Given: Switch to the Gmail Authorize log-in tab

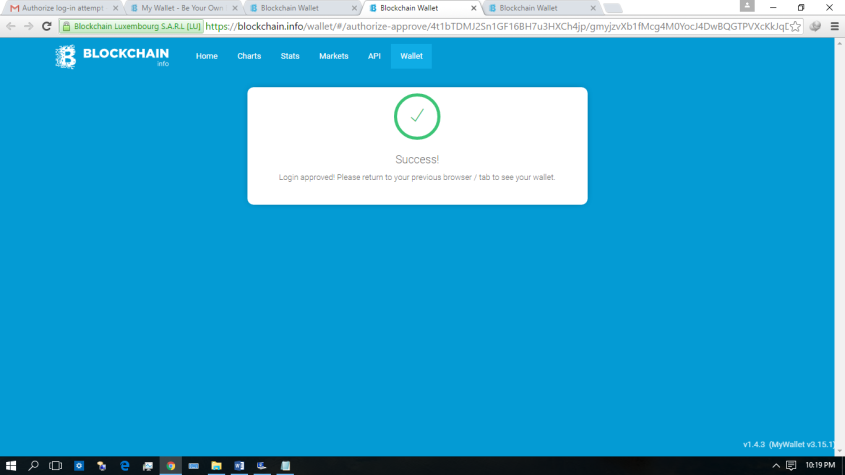Looking at the screenshot, I should pyautogui.click(x=62, y=8).
